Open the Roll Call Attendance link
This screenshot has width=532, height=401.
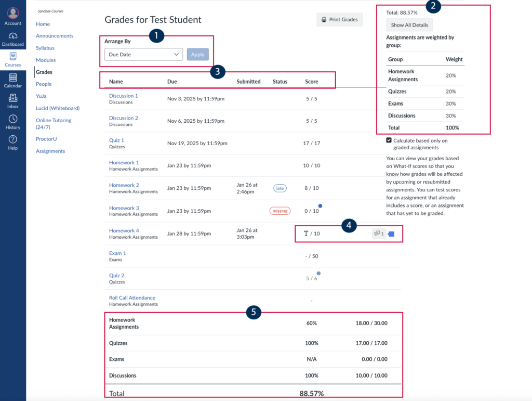coord(132,297)
